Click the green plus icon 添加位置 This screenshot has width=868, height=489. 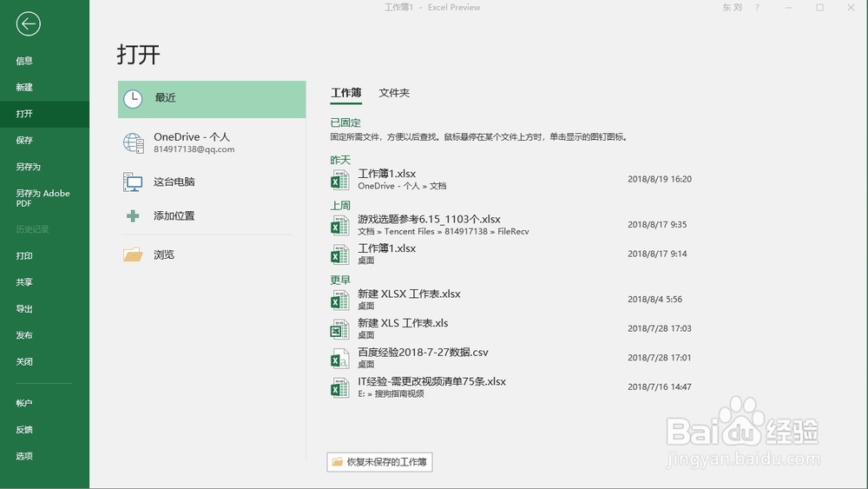pyautogui.click(x=133, y=216)
